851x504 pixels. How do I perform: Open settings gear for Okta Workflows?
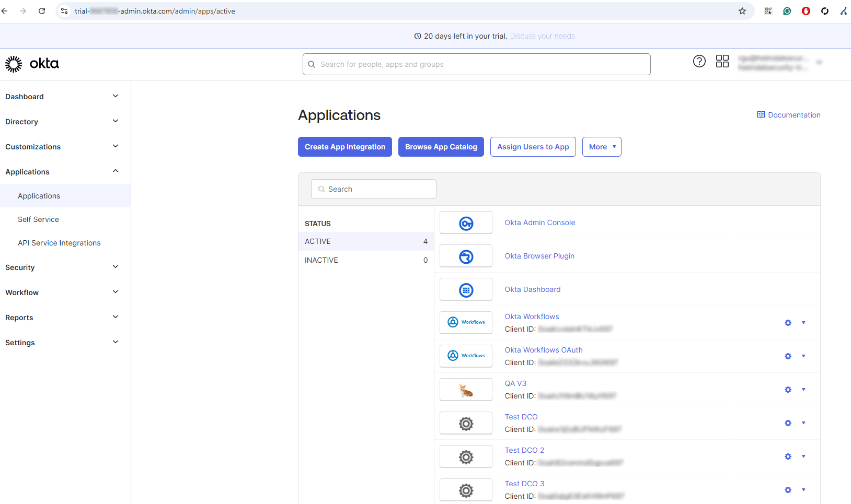[x=788, y=323]
